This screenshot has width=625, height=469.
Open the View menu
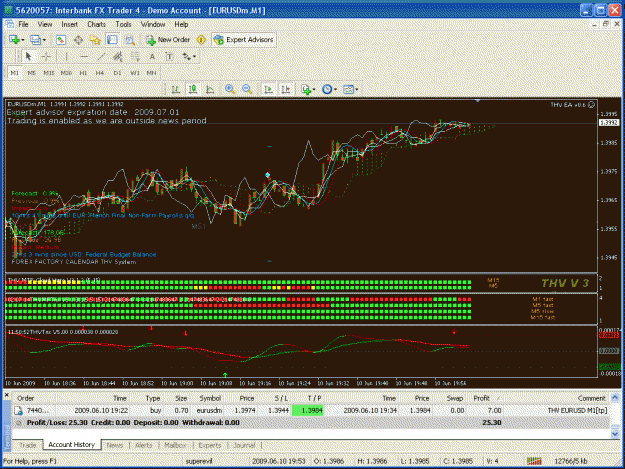(x=45, y=24)
